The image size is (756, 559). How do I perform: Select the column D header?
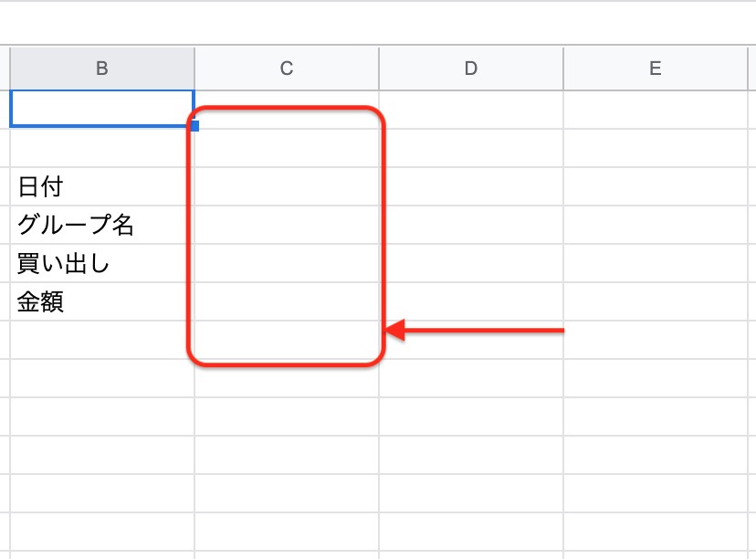471,69
